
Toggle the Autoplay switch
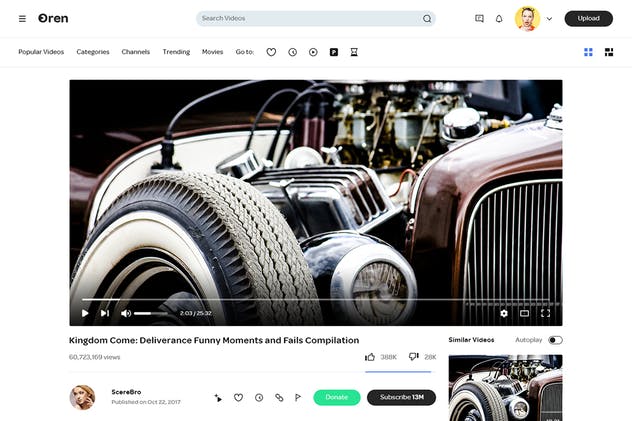pos(555,340)
